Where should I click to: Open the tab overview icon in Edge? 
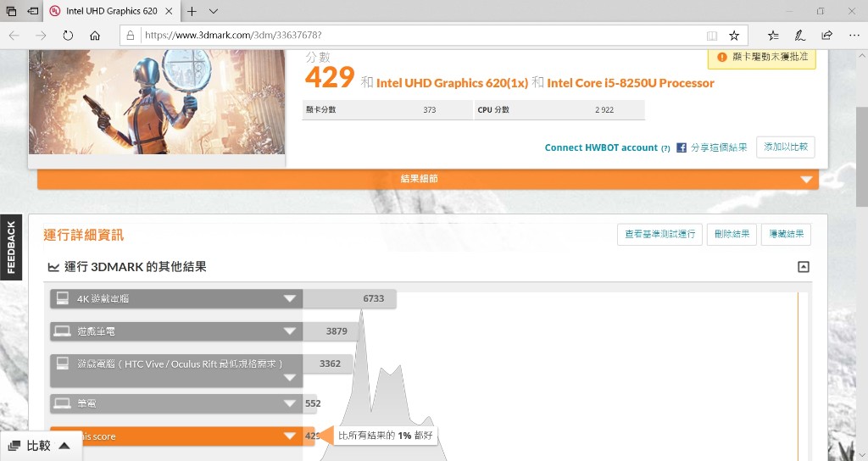tap(11, 11)
